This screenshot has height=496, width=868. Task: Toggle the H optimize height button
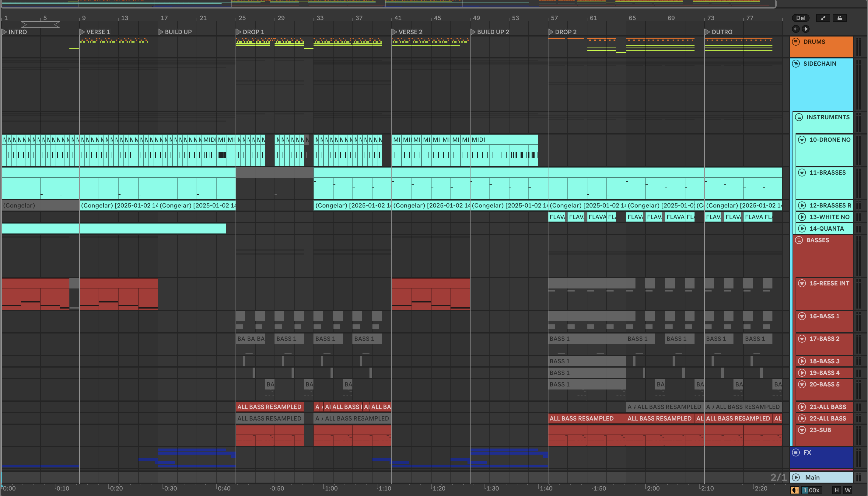(x=836, y=490)
